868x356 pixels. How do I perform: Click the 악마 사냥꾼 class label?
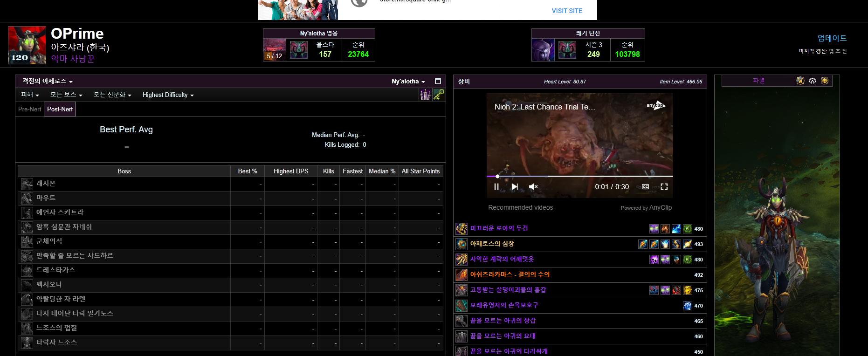(x=73, y=59)
